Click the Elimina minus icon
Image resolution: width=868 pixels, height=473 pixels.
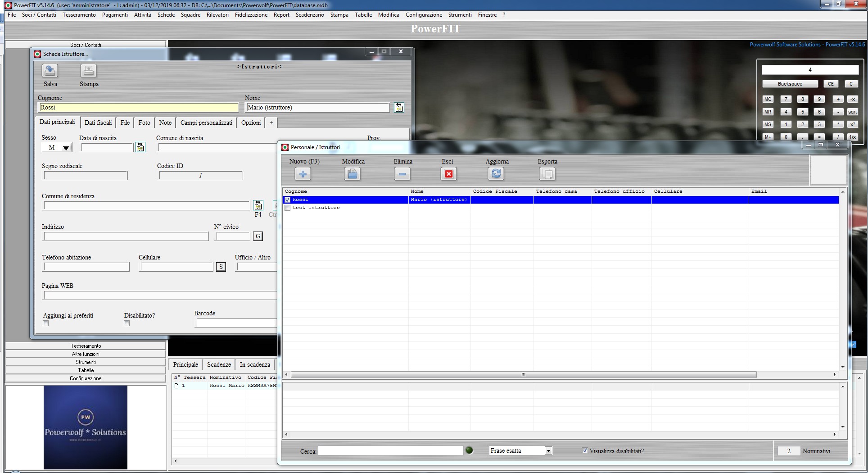pyautogui.click(x=402, y=174)
